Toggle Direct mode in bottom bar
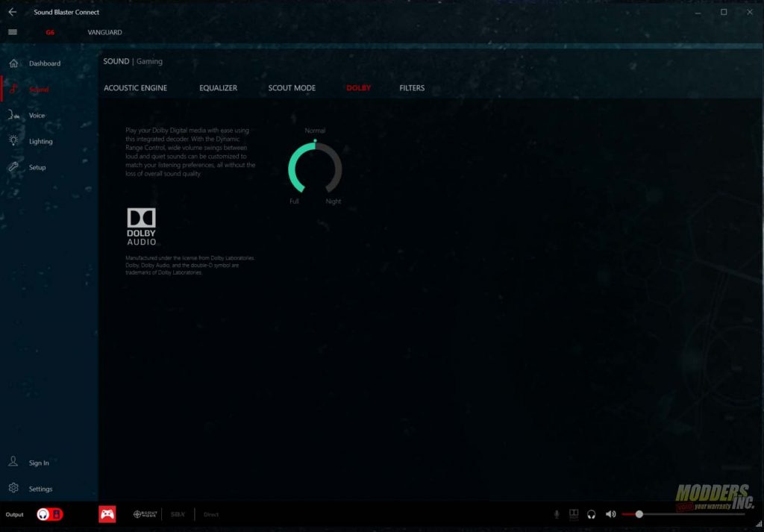Screen dimensions: 764x532 211,514
